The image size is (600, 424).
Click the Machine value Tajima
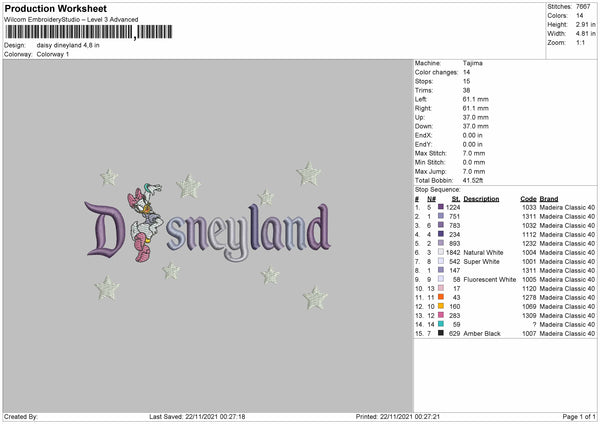(473, 63)
